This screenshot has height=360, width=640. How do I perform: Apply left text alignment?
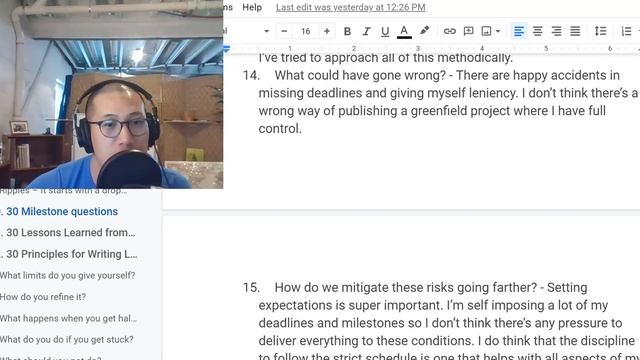point(519,31)
